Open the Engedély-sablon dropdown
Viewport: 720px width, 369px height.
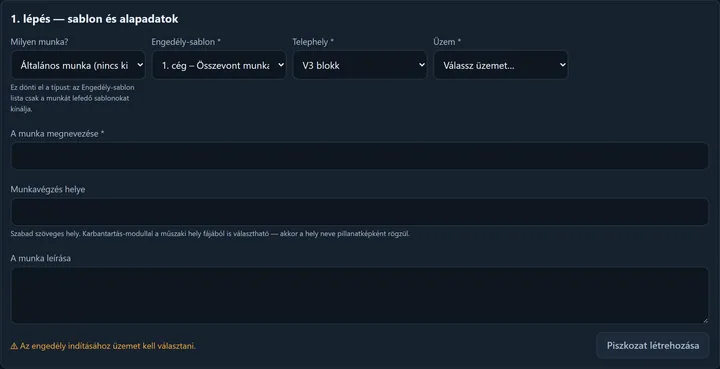pos(219,65)
